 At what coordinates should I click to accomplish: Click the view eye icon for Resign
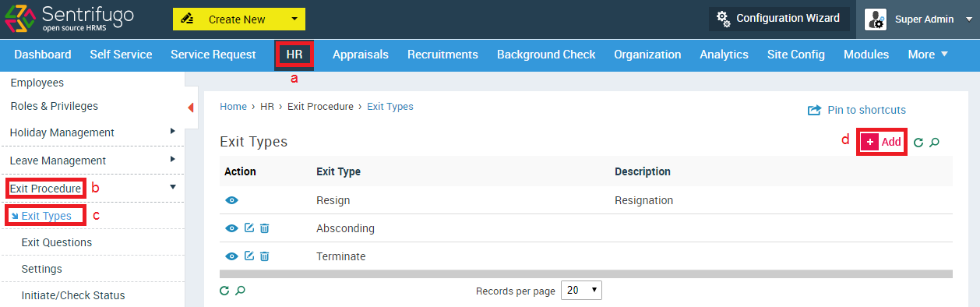click(231, 200)
